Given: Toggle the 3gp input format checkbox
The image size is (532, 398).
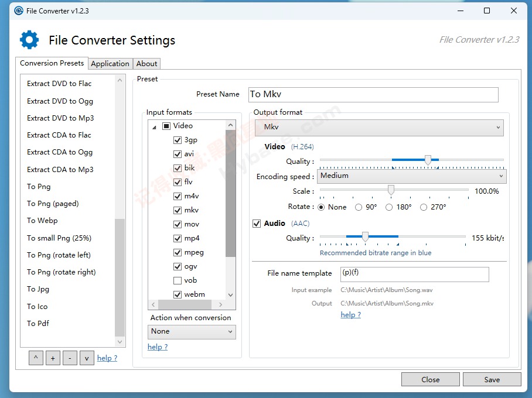Looking at the screenshot, I should 178,140.
